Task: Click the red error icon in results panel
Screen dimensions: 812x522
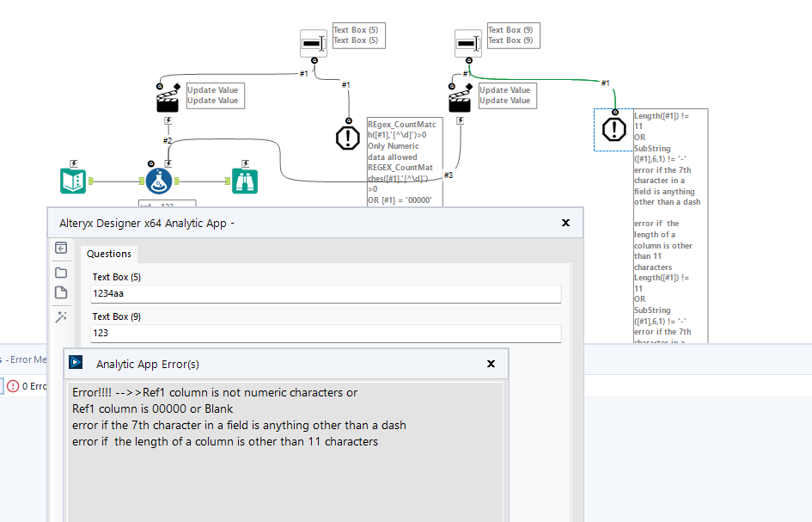Action: (x=13, y=386)
